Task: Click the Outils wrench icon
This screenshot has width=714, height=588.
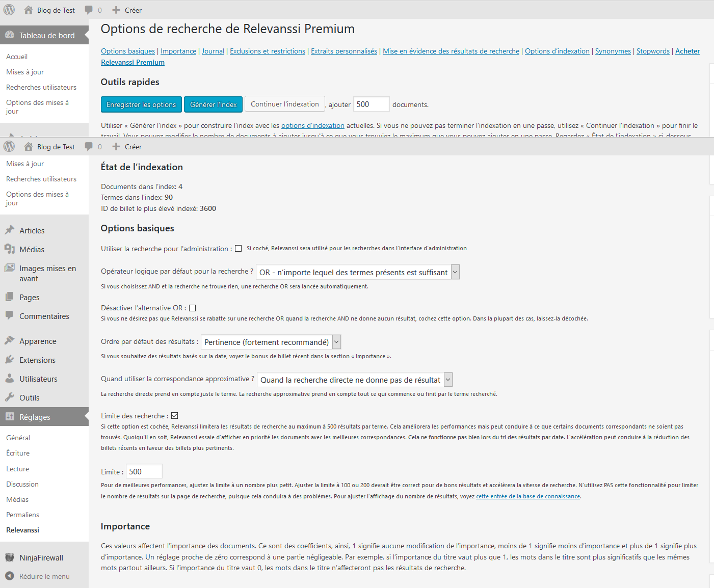Action: (10, 397)
